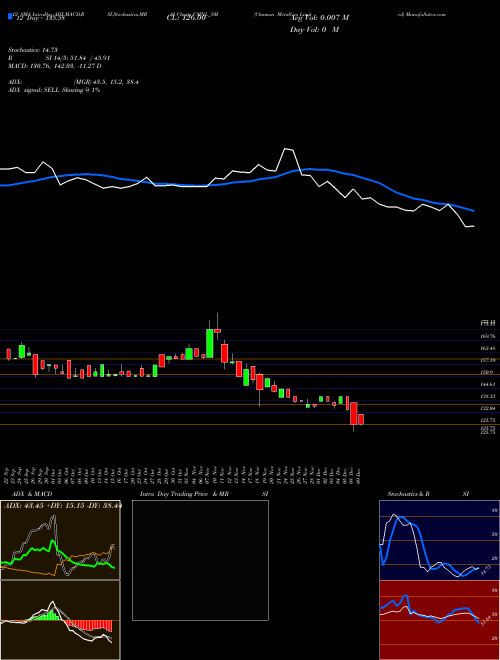
Task: Click the '144.61' price axis label
Action: click(x=488, y=384)
